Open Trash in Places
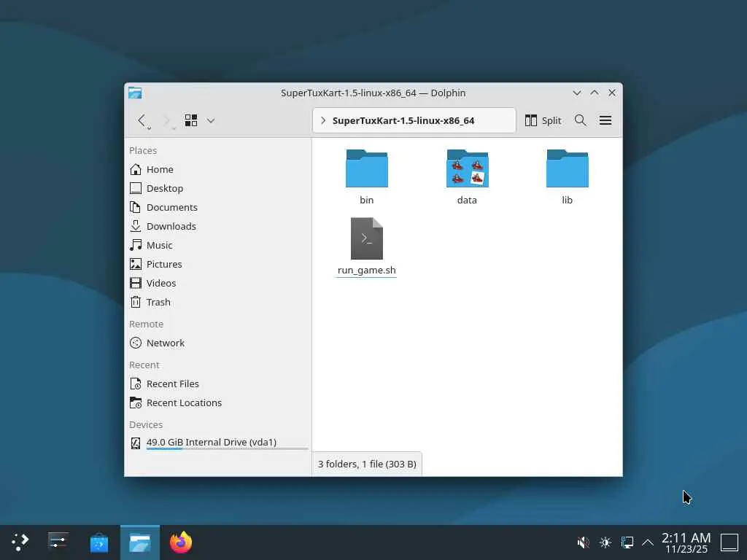The image size is (747, 560). pyautogui.click(x=218, y=303)
